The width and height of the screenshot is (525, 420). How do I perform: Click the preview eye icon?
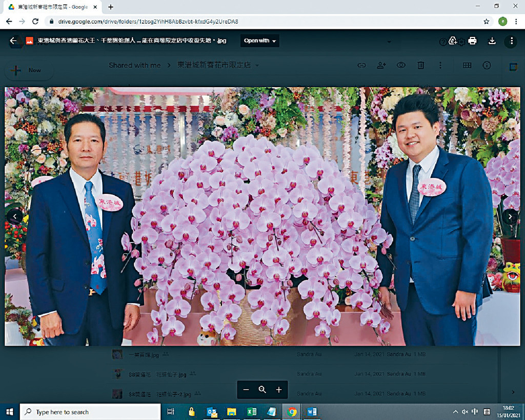point(401,65)
